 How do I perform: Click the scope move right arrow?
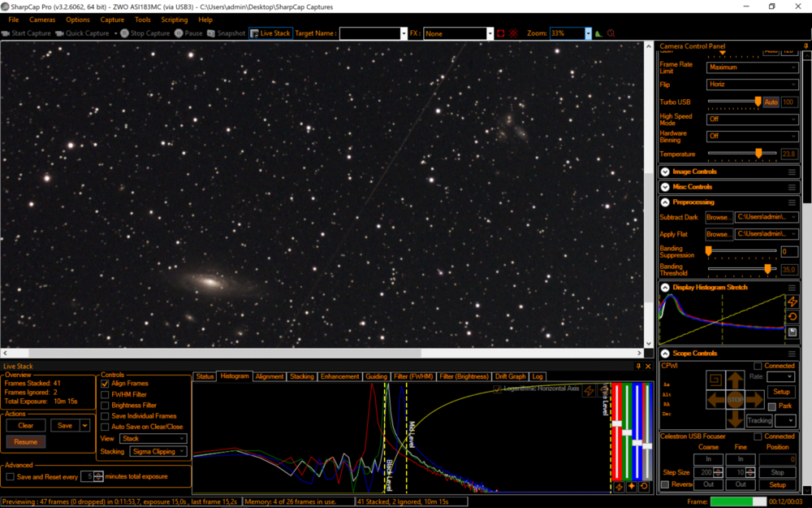pyautogui.click(x=754, y=399)
